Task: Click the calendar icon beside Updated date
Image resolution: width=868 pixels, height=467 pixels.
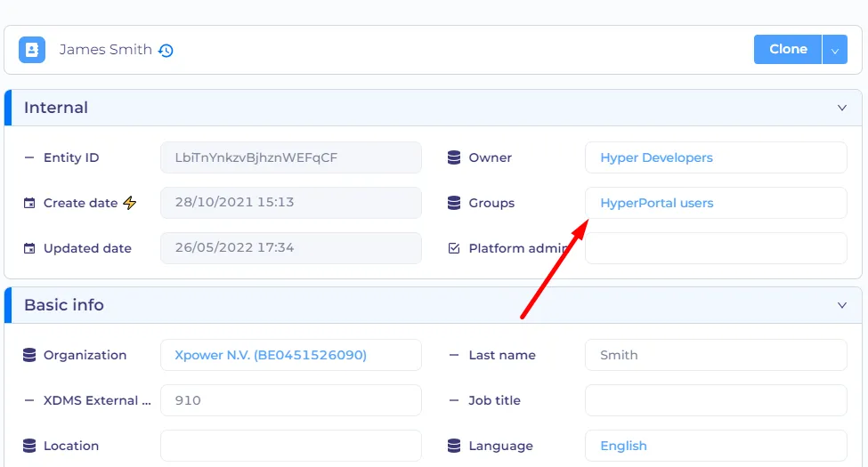Action: click(x=29, y=248)
